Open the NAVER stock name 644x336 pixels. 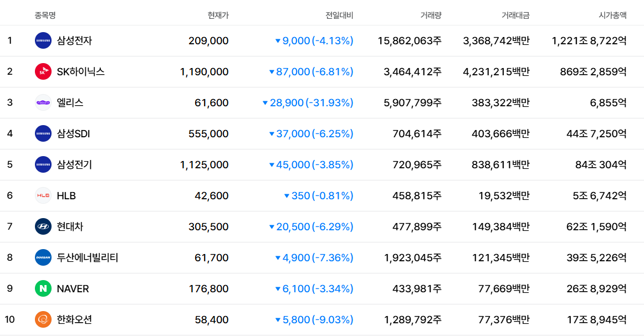[x=73, y=289]
